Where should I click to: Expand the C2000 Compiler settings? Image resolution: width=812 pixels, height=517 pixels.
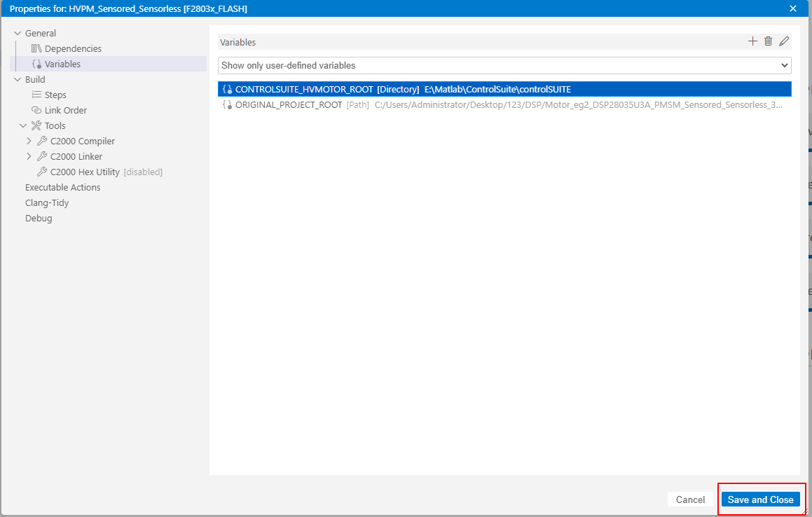click(x=29, y=141)
